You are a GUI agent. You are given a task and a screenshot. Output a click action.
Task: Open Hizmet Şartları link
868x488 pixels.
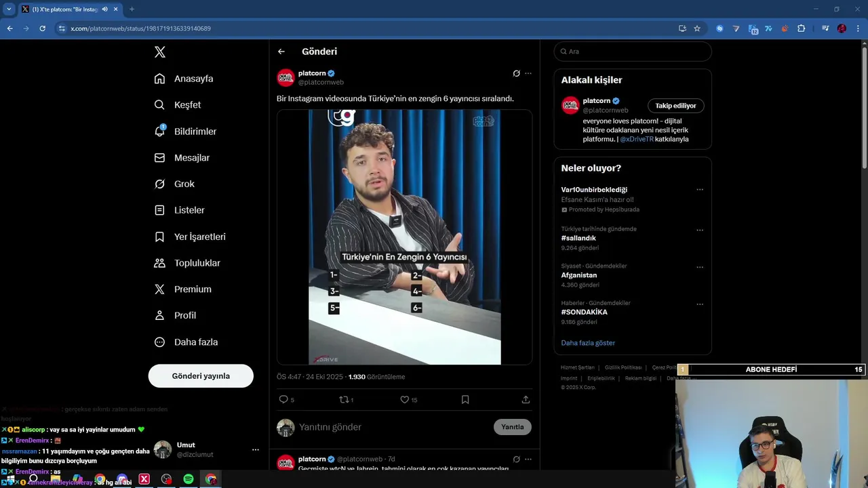pyautogui.click(x=577, y=367)
